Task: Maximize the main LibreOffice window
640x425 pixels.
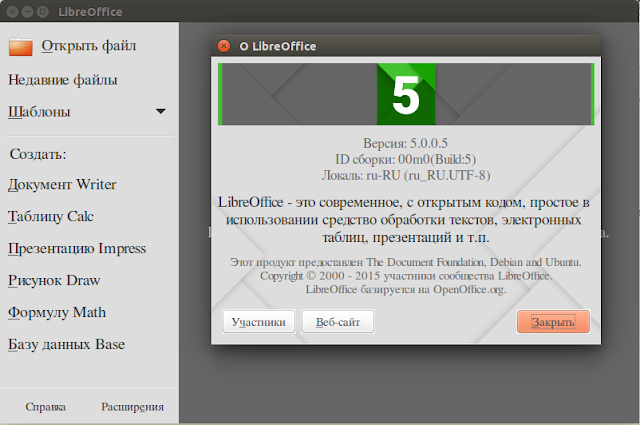Action: (42, 11)
